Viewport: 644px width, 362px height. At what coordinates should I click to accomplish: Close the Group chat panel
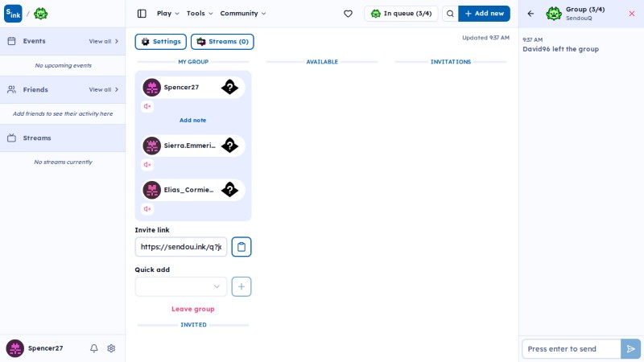coord(632,14)
